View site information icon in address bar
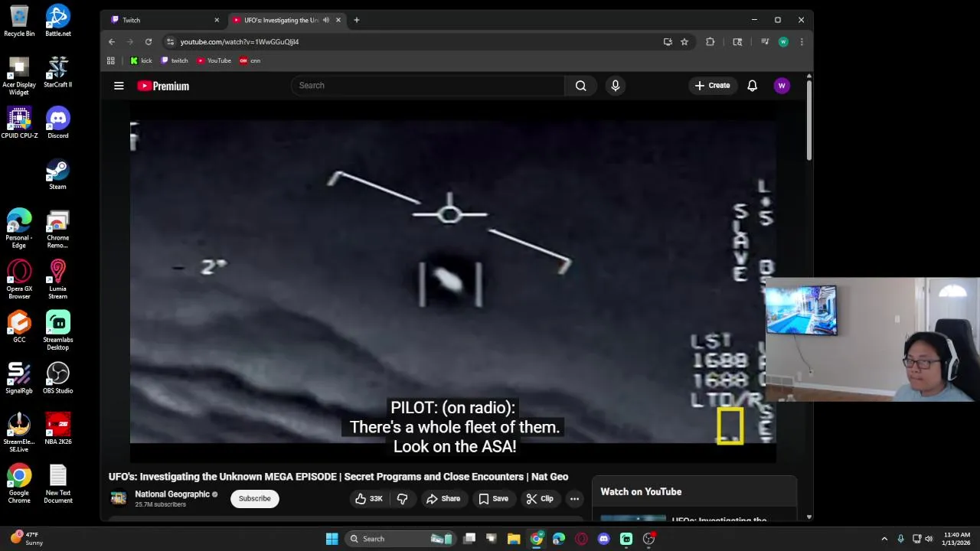 (x=171, y=41)
